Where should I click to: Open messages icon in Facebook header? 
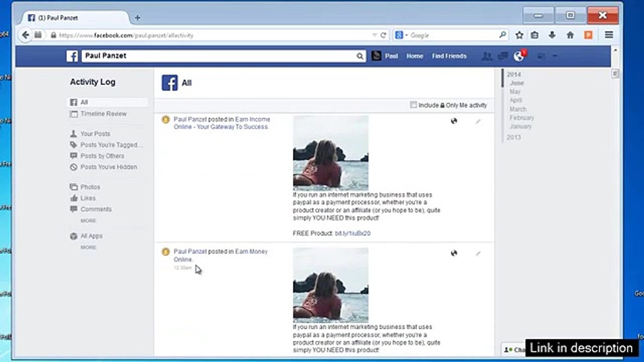pyautogui.click(x=502, y=56)
